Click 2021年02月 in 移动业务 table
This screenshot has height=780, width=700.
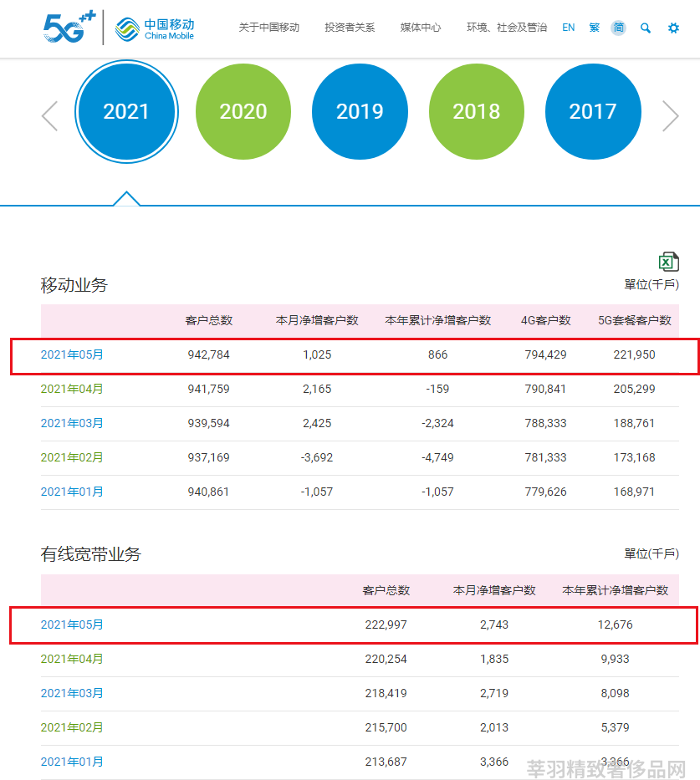point(72,457)
